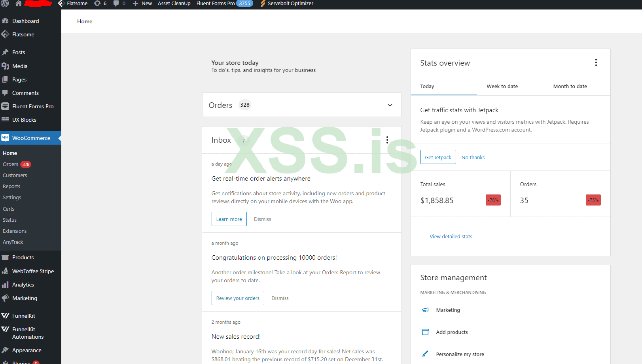Click the box icon beside Add products
The image size is (642, 364).
coord(425,332)
